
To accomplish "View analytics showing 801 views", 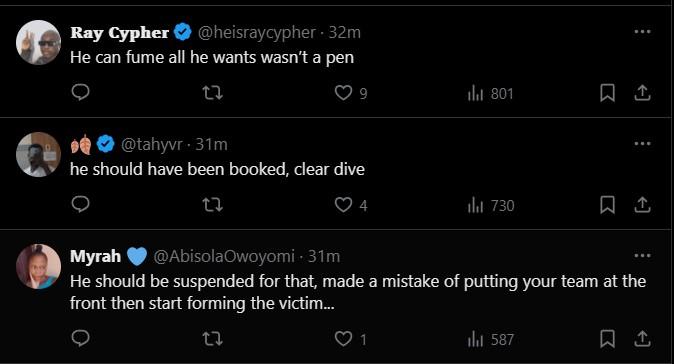I will click(x=490, y=93).
